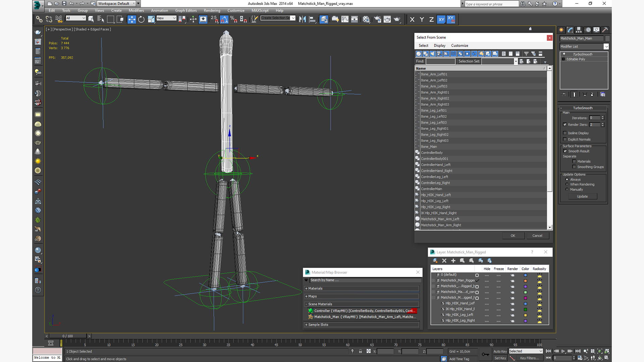The height and width of the screenshot is (362, 644).
Task: Select the Move transform tool
Action: pos(131,19)
